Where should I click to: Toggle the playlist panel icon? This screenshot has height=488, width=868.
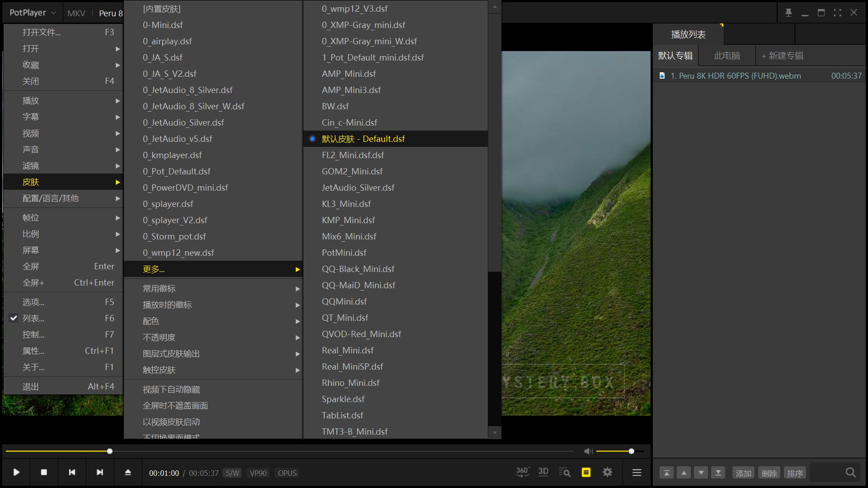[586, 473]
